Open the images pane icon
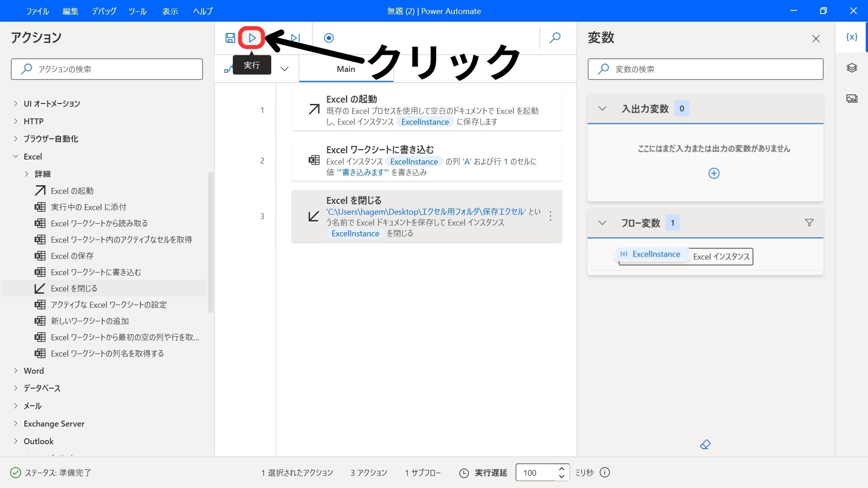Viewport: 868px width, 488px height. coord(852,99)
